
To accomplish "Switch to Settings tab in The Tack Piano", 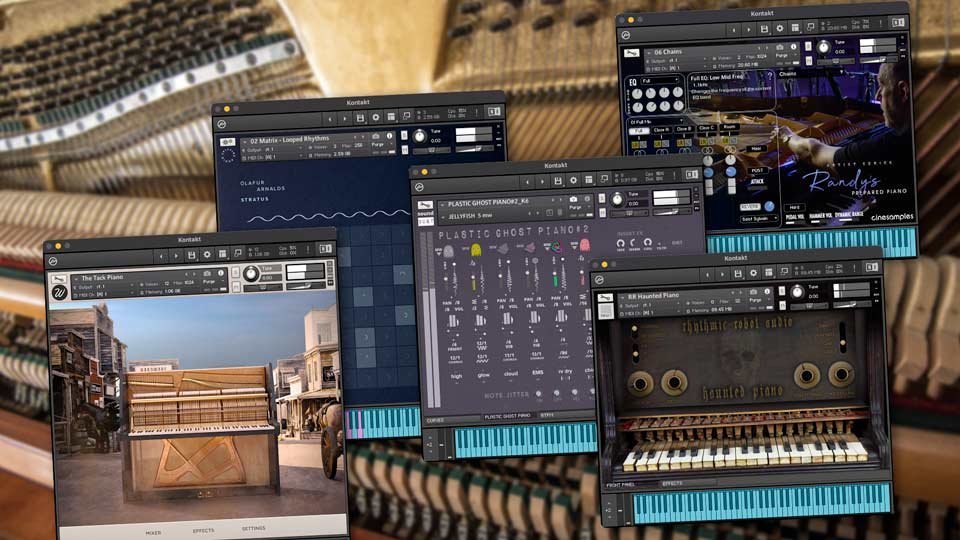I will click(x=253, y=528).
